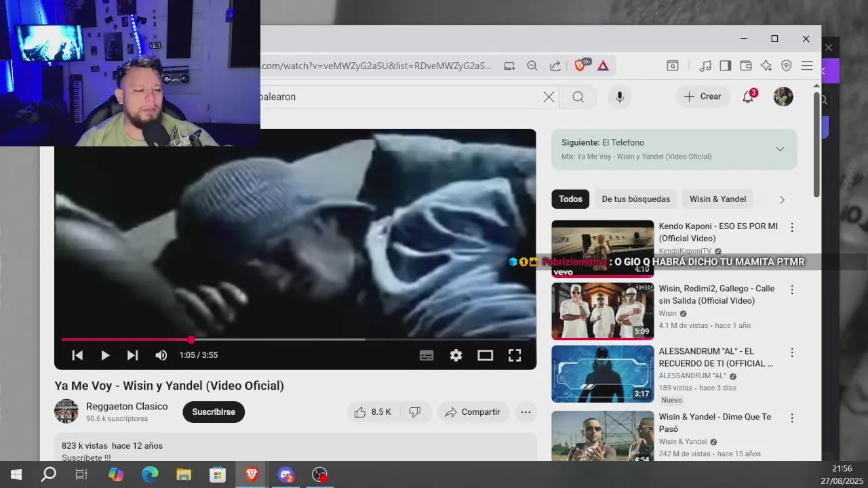
Task: Enter full screen video mode
Action: pos(515,355)
